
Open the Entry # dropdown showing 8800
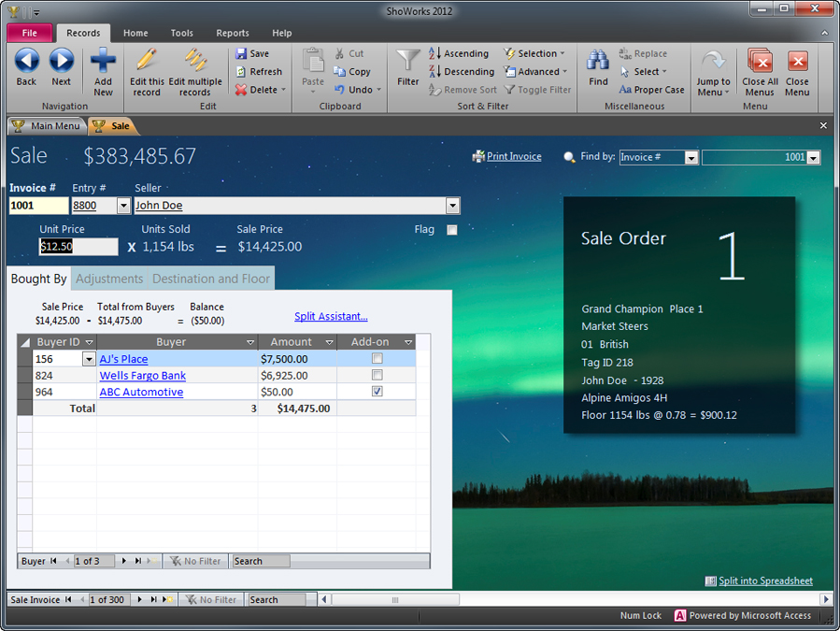tap(125, 205)
